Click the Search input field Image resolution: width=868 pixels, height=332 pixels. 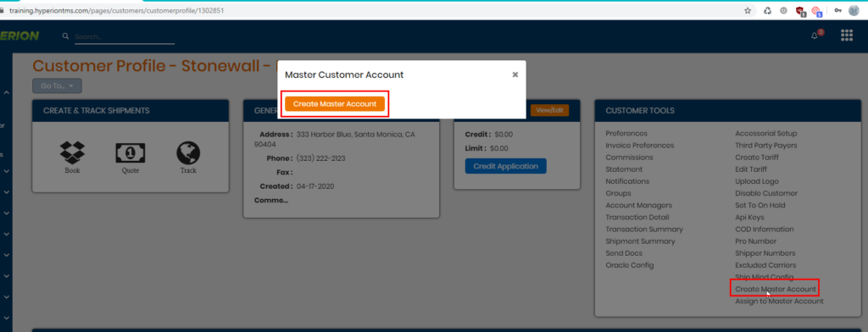tap(125, 36)
